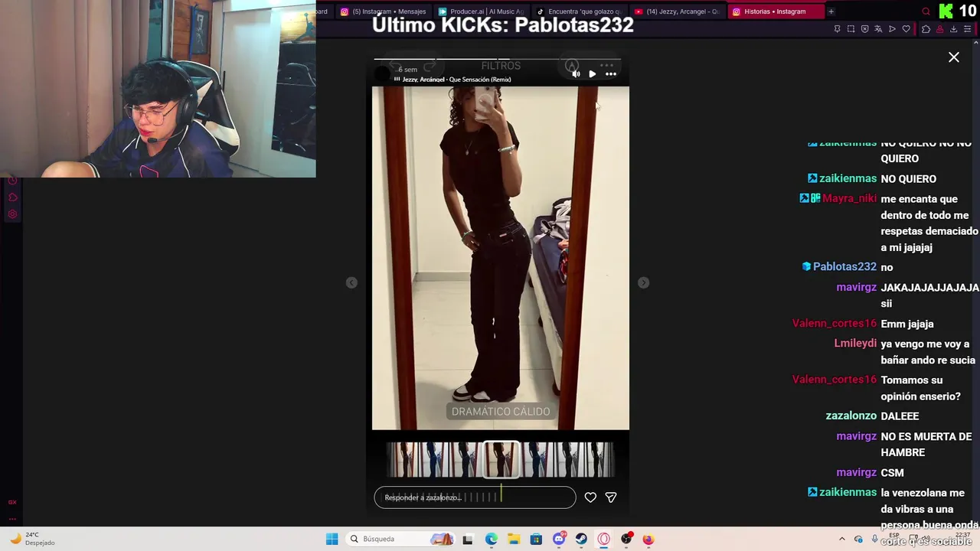Viewport: 980px width, 551px height.
Task: Open the Windows Start menu
Action: pyautogui.click(x=332, y=539)
